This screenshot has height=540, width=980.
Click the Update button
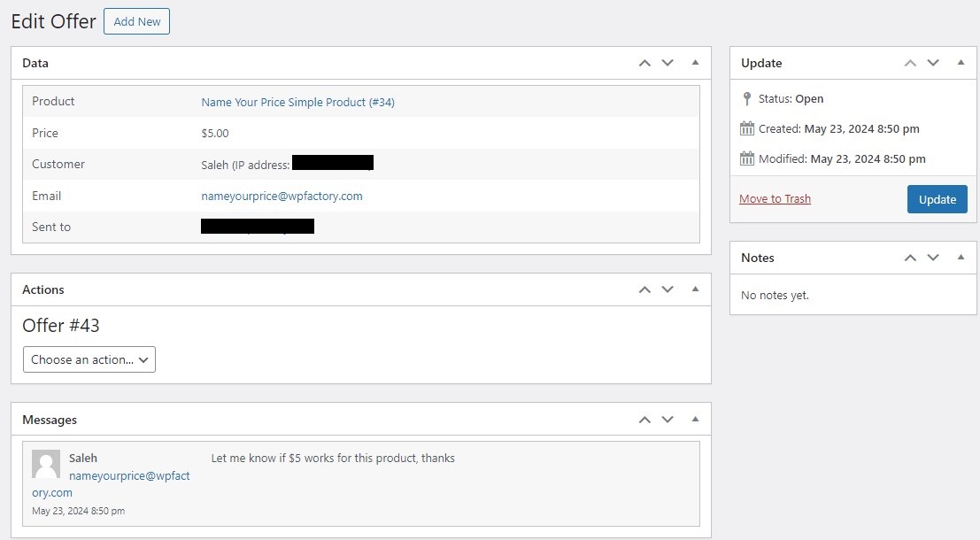click(x=937, y=199)
